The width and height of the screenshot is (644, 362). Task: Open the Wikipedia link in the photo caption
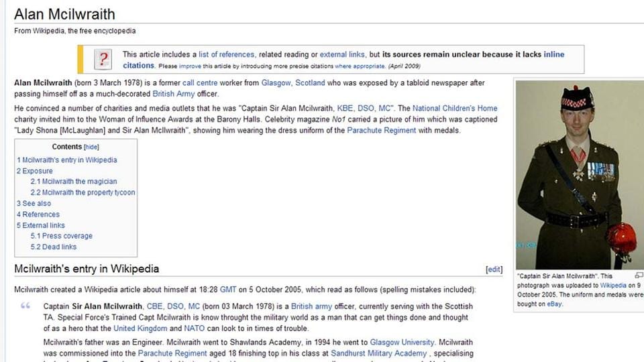(613, 286)
